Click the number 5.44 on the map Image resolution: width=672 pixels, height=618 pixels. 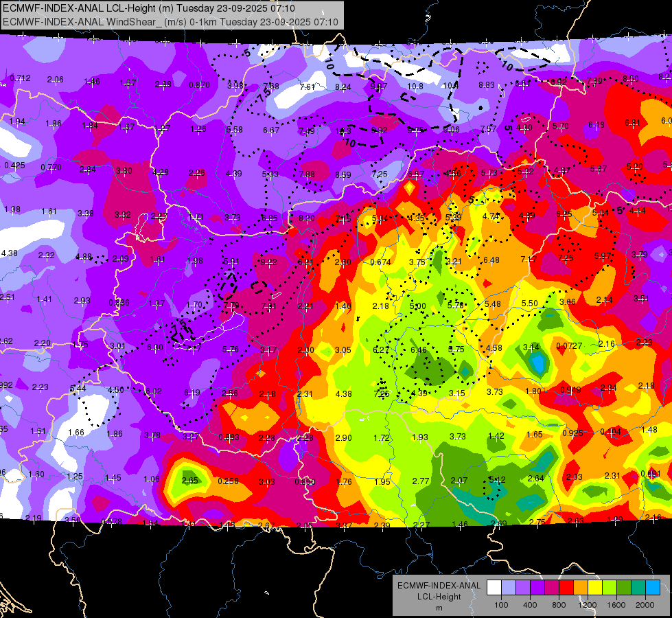(78, 389)
